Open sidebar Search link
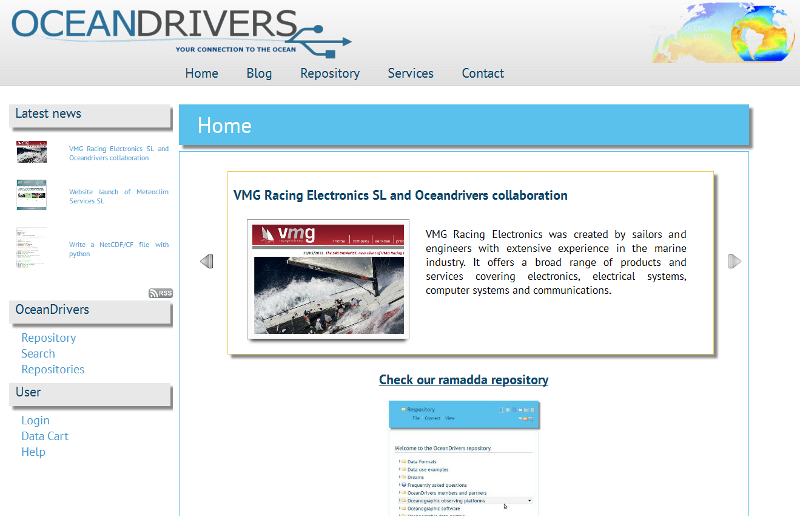800x516 pixels. 38,354
